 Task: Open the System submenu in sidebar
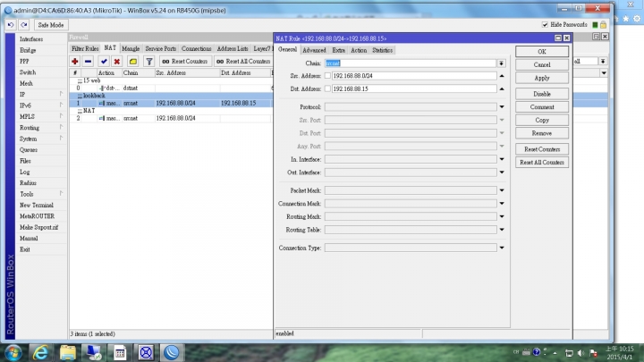pos(41,139)
